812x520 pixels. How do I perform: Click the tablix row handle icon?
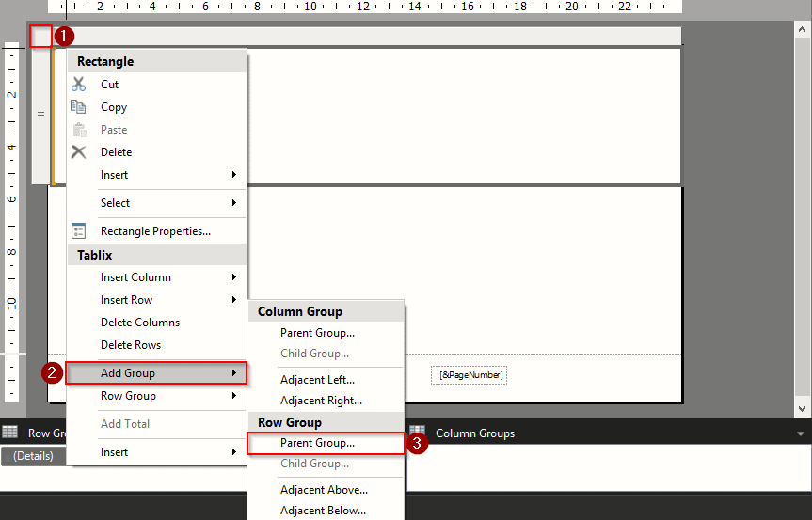click(40, 116)
